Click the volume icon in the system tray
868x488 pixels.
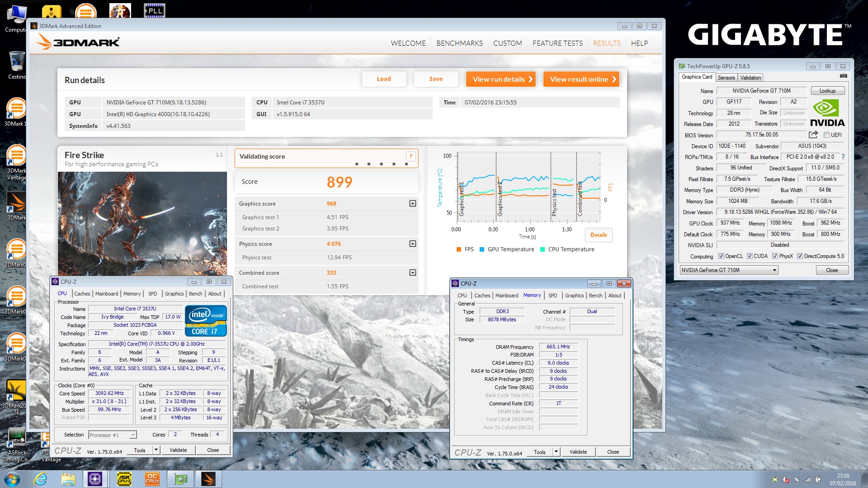(786, 479)
